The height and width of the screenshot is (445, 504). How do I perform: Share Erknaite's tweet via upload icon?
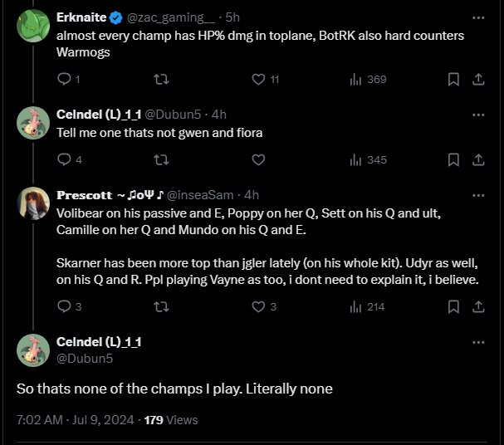478,80
